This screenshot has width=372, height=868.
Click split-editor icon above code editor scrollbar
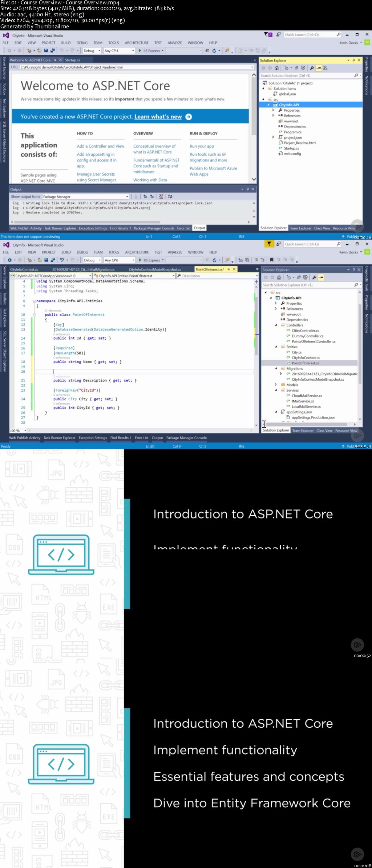(x=256, y=281)
